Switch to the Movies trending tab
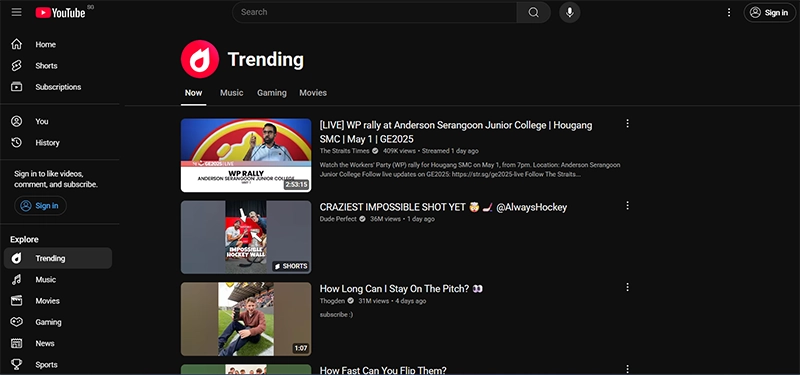This screenshot has height=375, width=800. pos(313,93)
